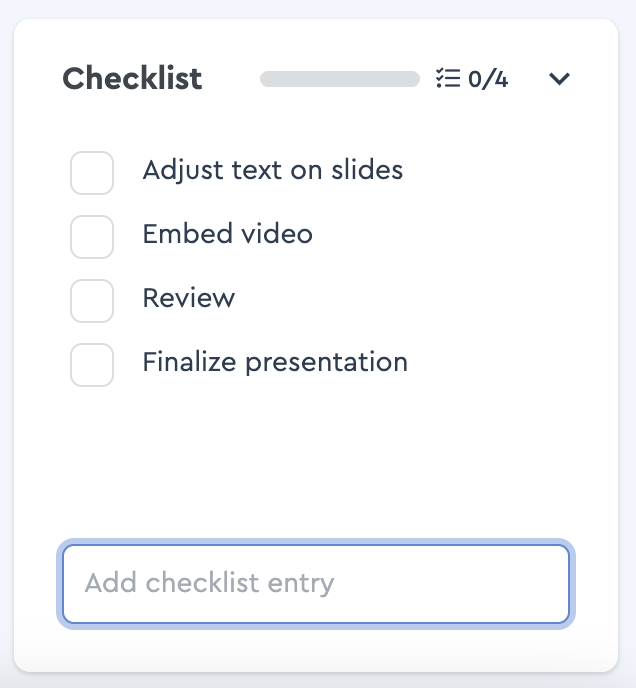This screenshot has height=688, width=636.
Task: Toggle the Finalize presentation checkbox
Action: tap(92, 365)
